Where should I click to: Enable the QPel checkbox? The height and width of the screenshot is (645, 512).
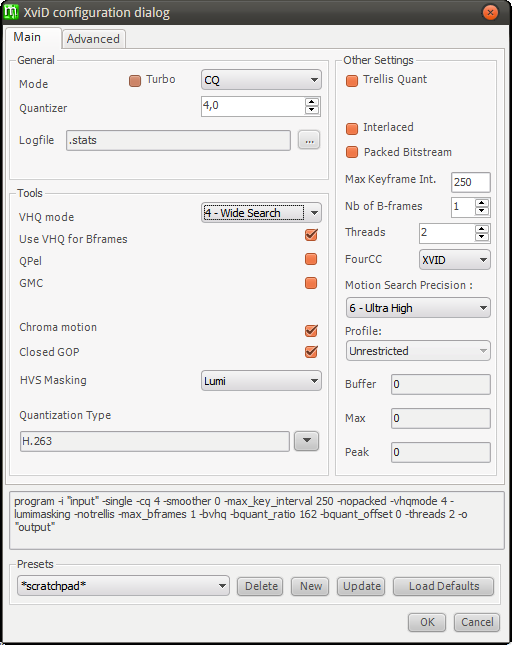(x=311, y=259)
